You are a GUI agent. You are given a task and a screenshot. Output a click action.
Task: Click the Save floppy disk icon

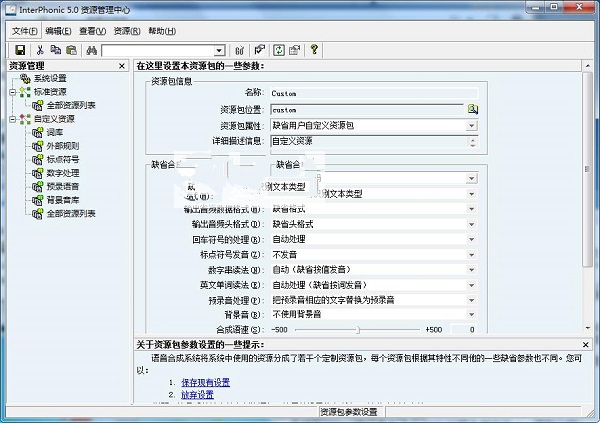click(x=20, y=50)
